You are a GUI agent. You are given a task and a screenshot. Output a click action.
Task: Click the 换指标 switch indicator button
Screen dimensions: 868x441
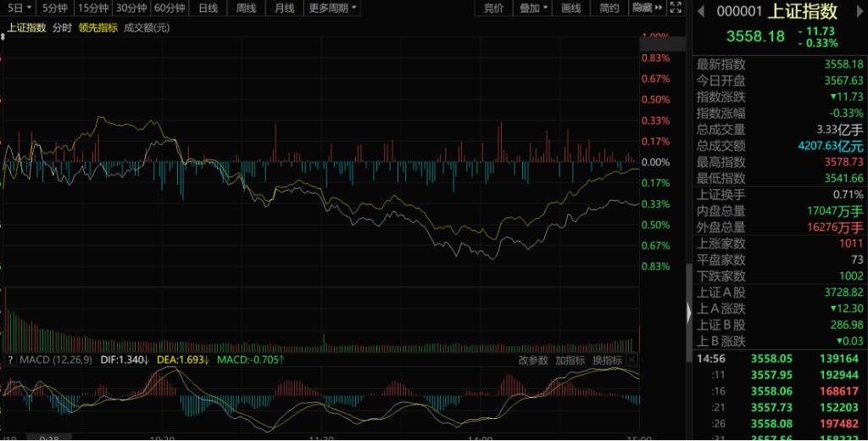(x=608, y=360)
